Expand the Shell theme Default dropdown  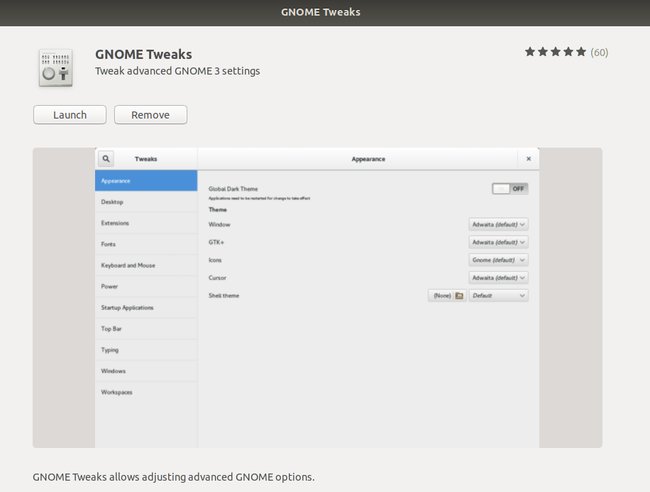click(498, 296)
